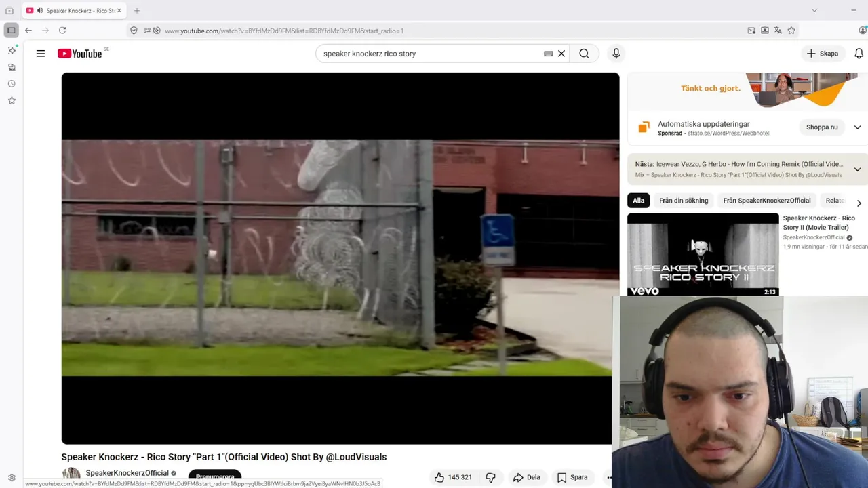Viewport: 868px width, 488px height.
Task: Open the browser account profile icon
Action: pyautogui.click(x=863, y=30)
